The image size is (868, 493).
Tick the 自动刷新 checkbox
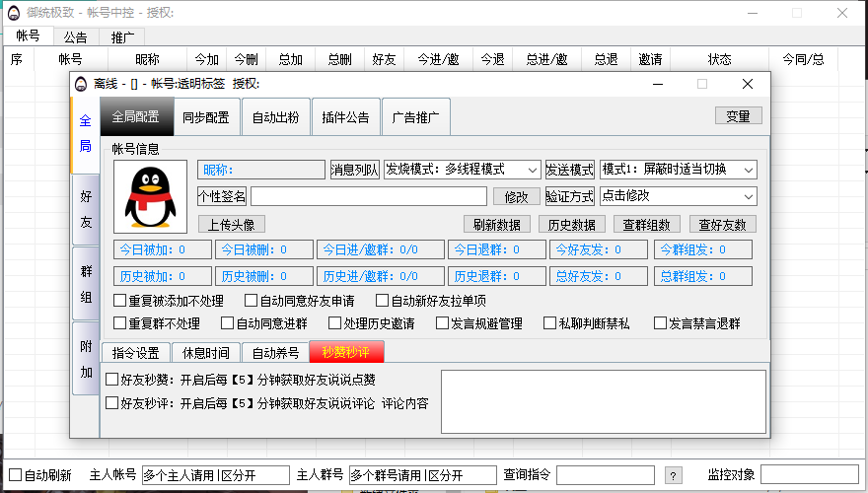14,475
